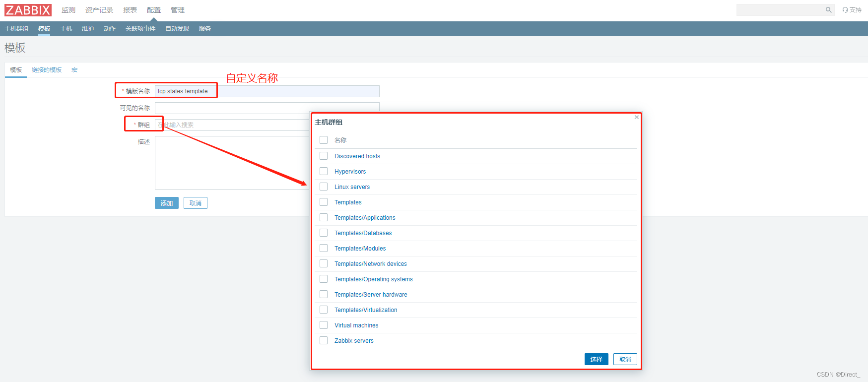Open the Templates/Operating systems link
Image resolution: width=868 pixels, height=382 pixels.
coord(374,279)
